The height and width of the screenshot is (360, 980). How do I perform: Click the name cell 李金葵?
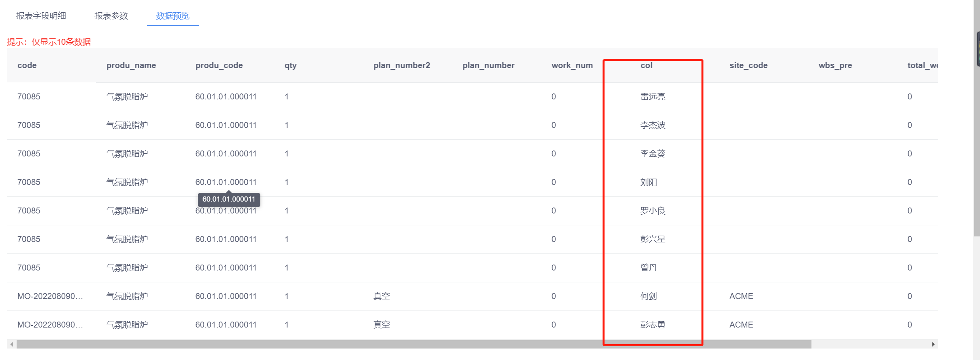pos(653,154)
